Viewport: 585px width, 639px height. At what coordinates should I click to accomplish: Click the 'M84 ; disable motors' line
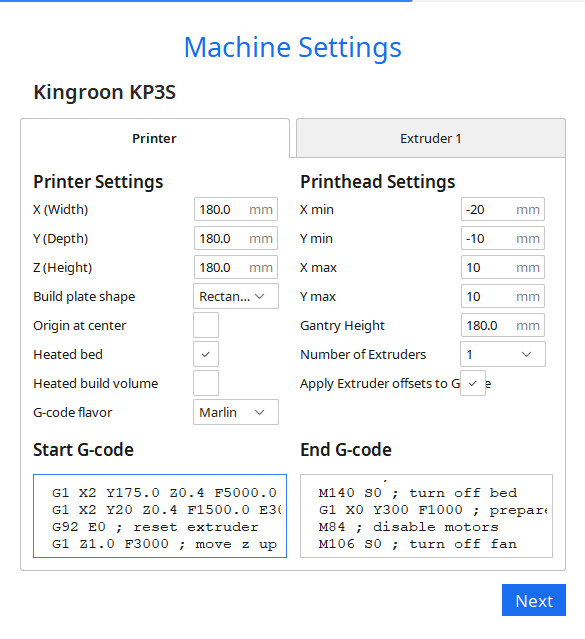click(408, 527)
